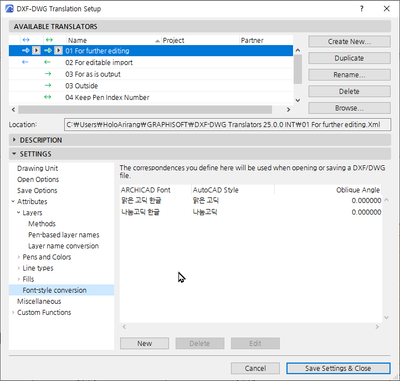Click AutoCAD style cell 맑은 고딕
The width and height of the screenshot is (400, 381).
(206, 200)
